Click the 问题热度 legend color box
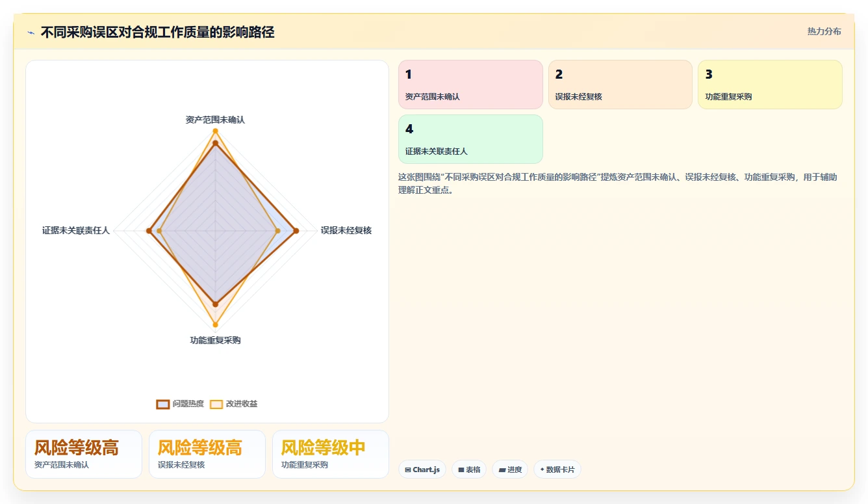This screenshot has width=868, height=504. coord(163,404)
